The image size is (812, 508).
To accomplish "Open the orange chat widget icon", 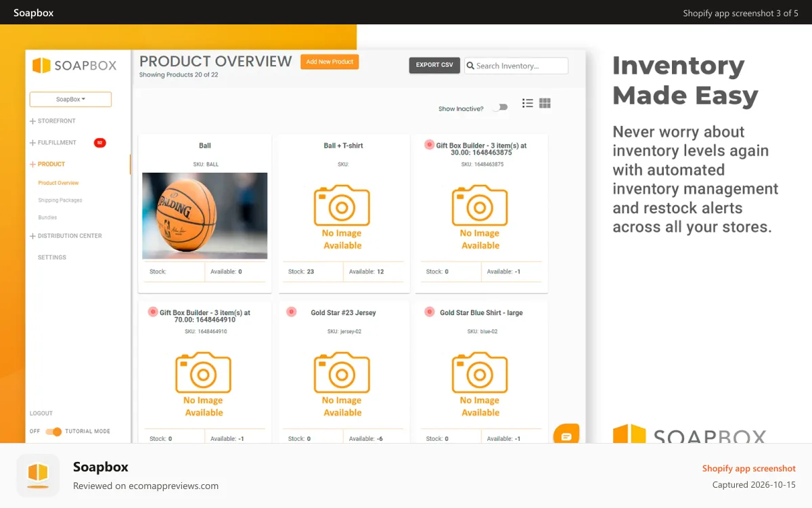I will (566, 436).
